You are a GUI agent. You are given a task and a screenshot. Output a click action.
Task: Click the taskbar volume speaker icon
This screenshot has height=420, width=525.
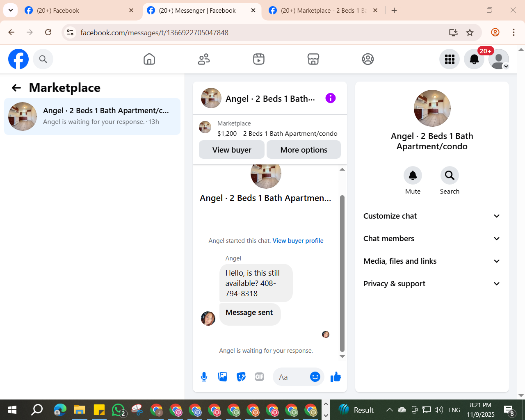(439, 410)
